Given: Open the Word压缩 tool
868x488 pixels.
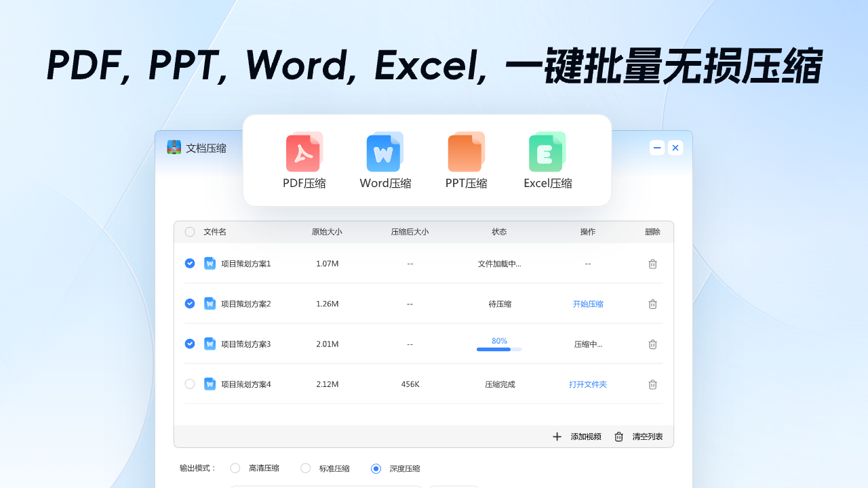Looking at the screenshot, I should pos(384,151).
